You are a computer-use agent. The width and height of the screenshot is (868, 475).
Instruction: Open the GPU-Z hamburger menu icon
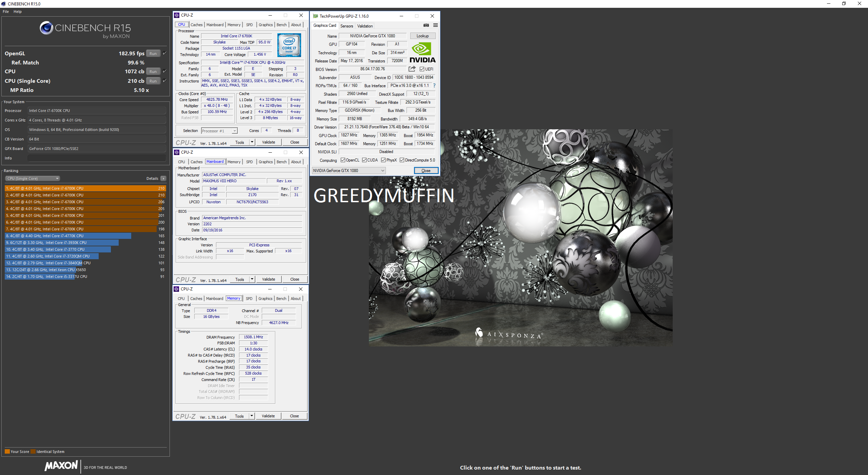[x=435, y=25]
